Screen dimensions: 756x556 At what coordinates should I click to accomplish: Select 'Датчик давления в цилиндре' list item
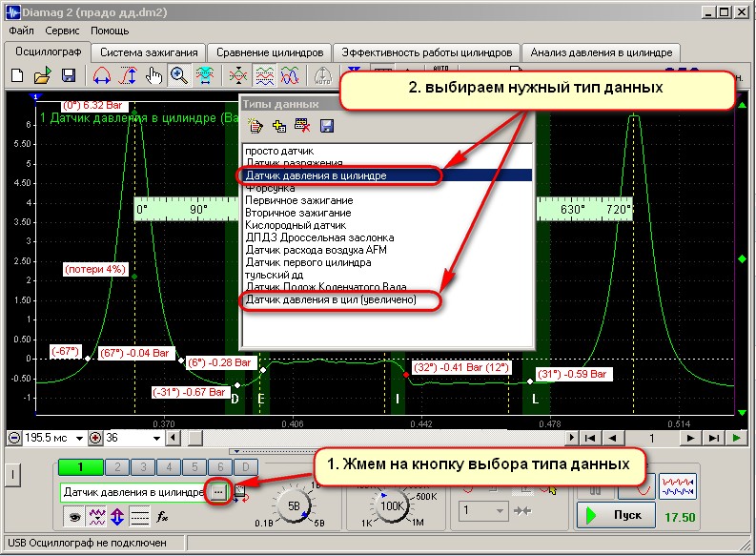coord(388,175)
